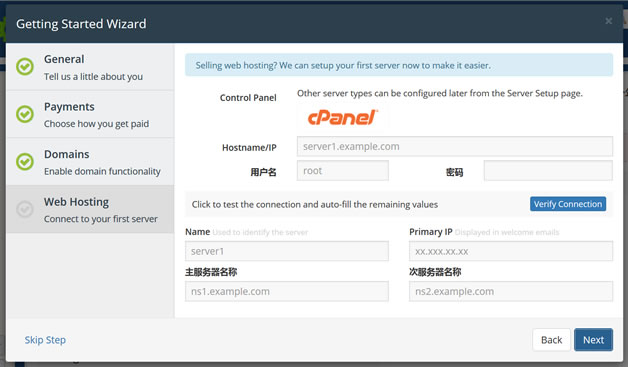Screen dimensions: 628x367
Task: Focus the Primary IP input field
Action: 511,251
